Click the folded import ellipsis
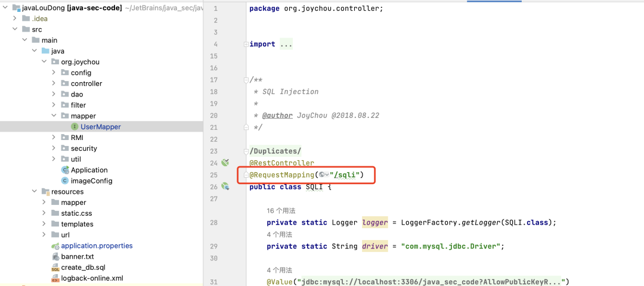This screenshot has height=286, width=644. point(286,44)
